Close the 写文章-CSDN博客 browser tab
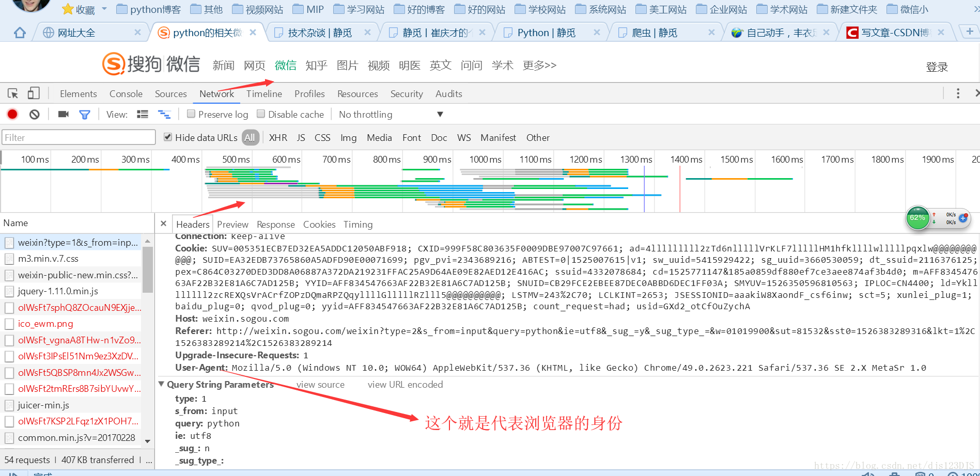Image resolution: width=980 pixels, height=476 pixels. tap(941, 33)
